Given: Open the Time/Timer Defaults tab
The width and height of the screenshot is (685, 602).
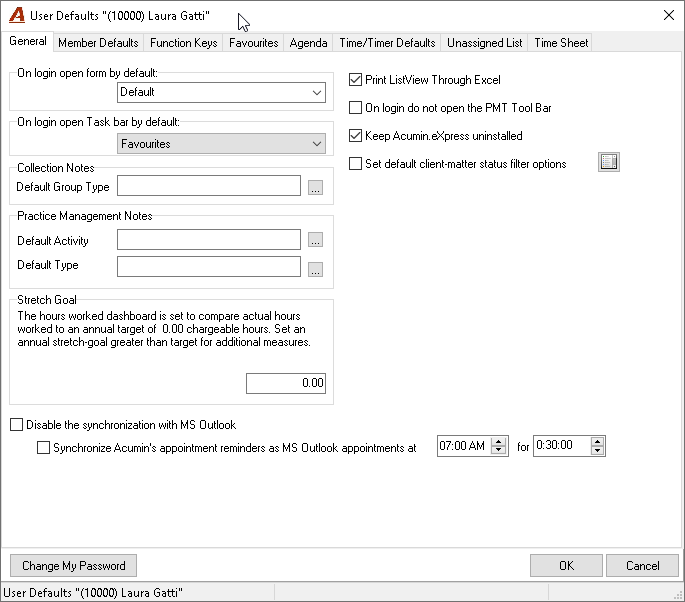Looking at the screenshot, I should pyautogui.click(x=387, y=43).
